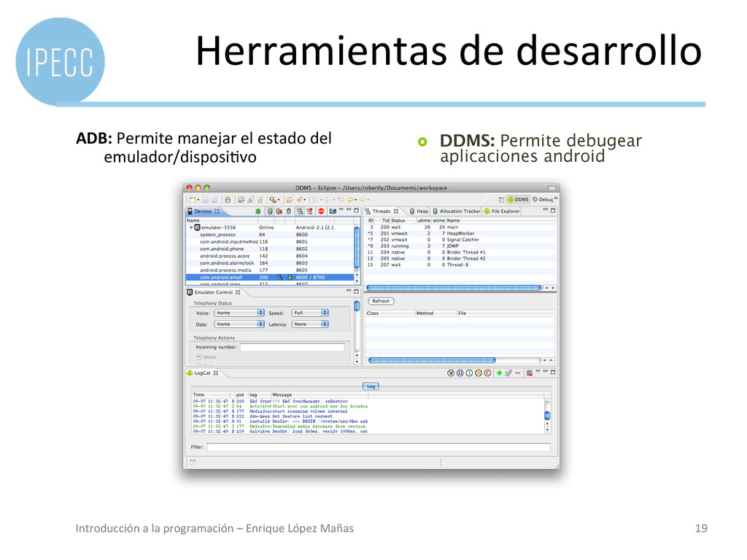Switch to the Heap tab
This screenshot has width=747, height=560.
(419, 211)
